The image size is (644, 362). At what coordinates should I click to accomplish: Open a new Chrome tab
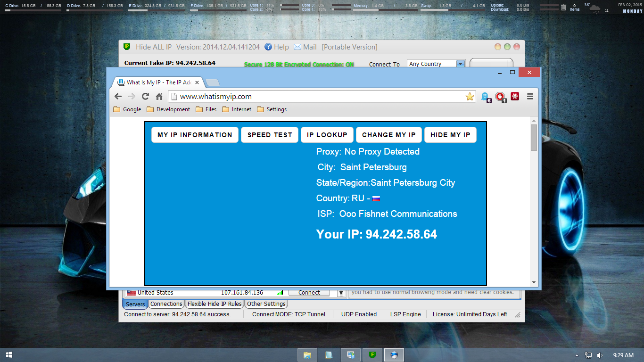click(213, 82)
